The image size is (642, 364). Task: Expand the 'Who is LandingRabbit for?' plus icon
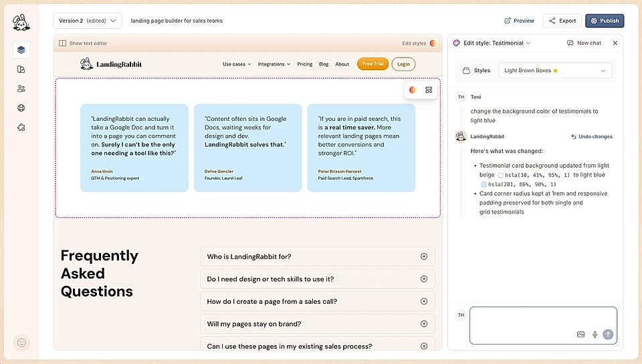coord(424,256)
